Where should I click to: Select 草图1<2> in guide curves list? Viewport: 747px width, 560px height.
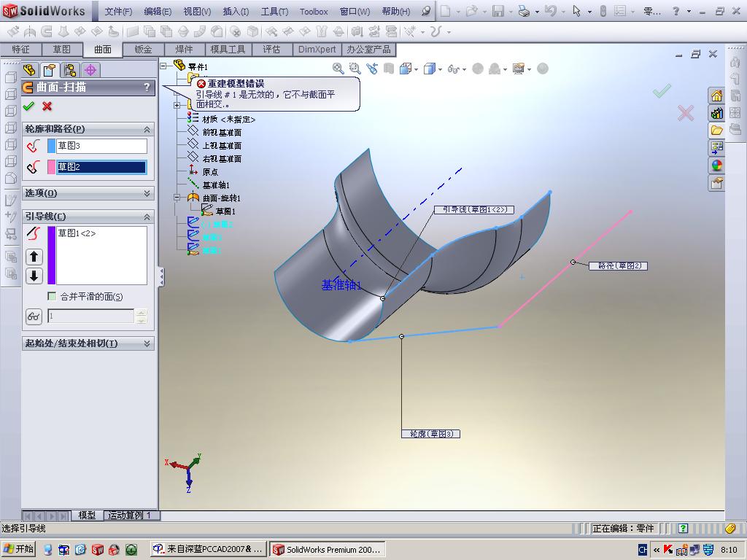77,233
